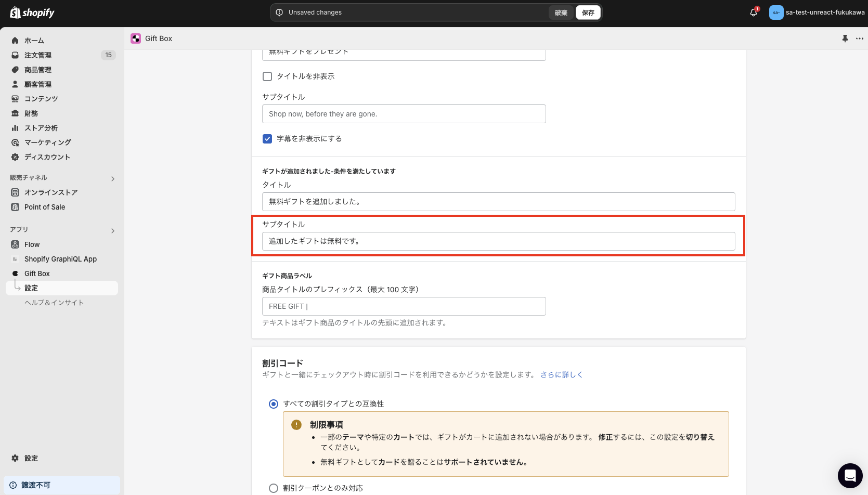The height and width of the screenshot is (495, 868).
Task: Select the マーケティング sidebar icon
Action: 15,142
